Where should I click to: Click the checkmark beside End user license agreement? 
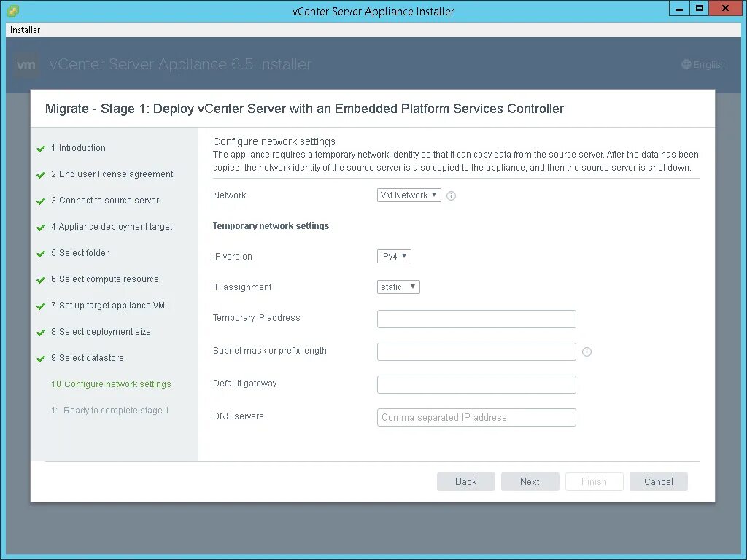[x=41, y=175]
